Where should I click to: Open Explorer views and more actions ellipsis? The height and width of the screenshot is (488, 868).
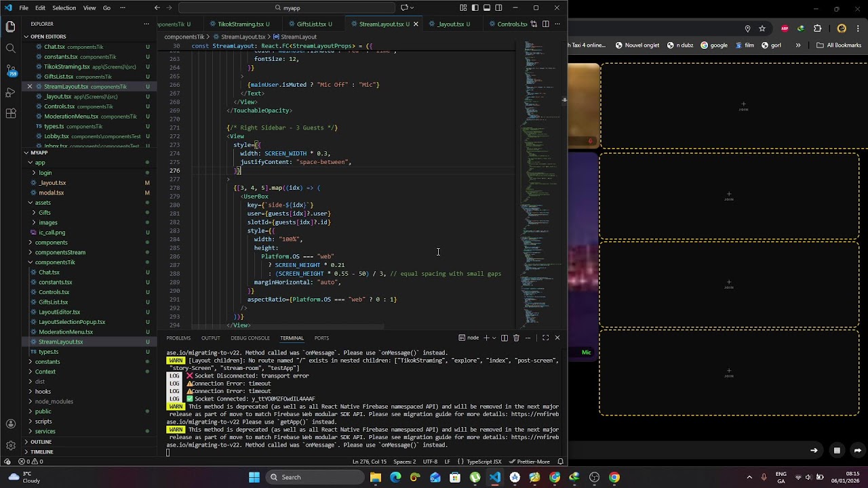point(146,24)
